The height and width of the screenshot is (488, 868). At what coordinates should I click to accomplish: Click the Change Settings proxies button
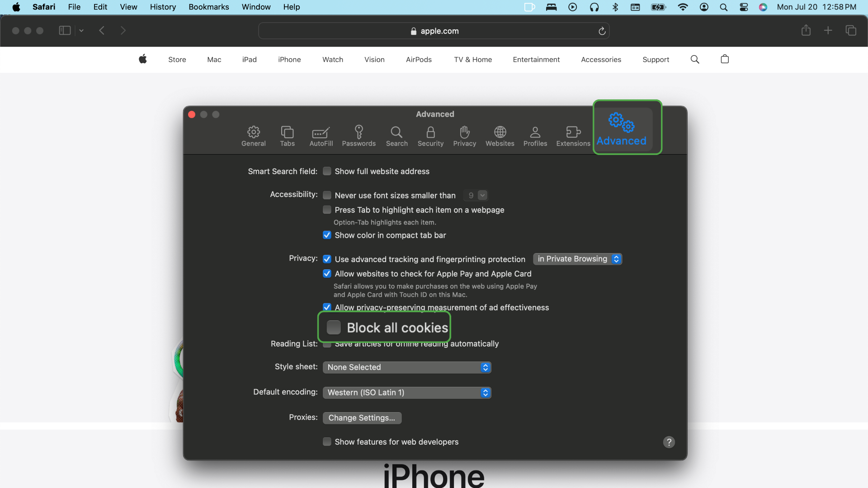pos(362,418)
